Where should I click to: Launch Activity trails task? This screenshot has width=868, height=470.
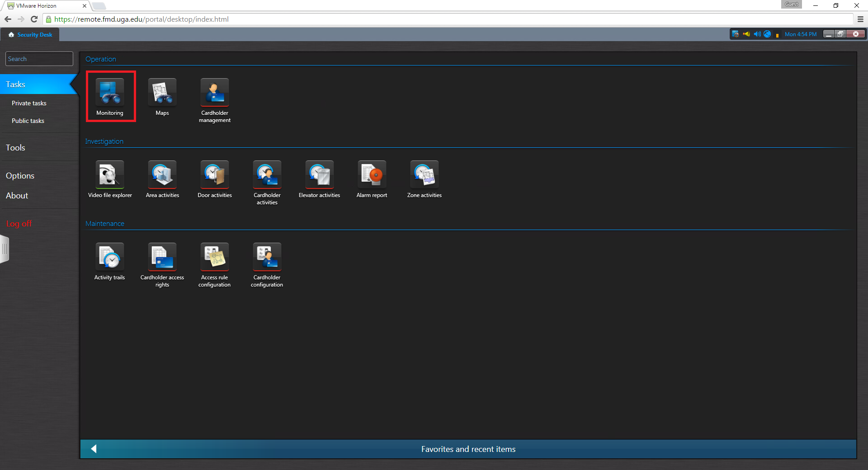(110, 257)
